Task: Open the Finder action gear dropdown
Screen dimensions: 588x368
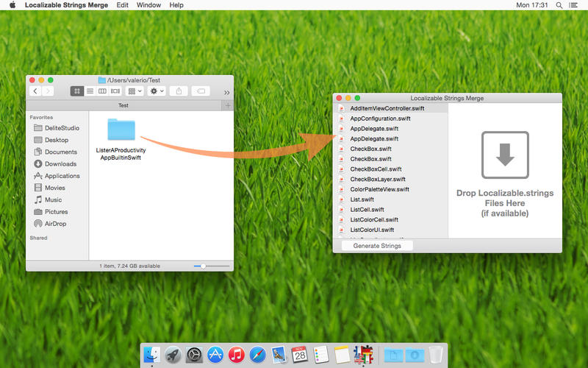Action: [157, 91]
